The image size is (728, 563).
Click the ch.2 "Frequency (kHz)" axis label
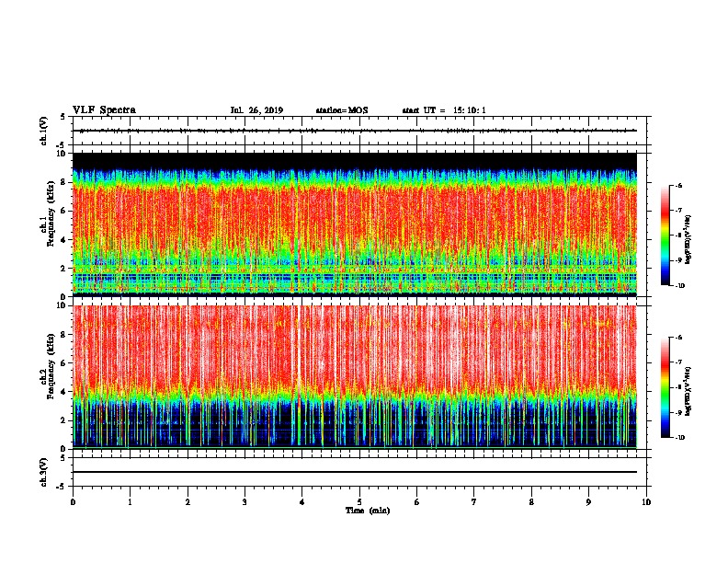(x=51, y=365)
